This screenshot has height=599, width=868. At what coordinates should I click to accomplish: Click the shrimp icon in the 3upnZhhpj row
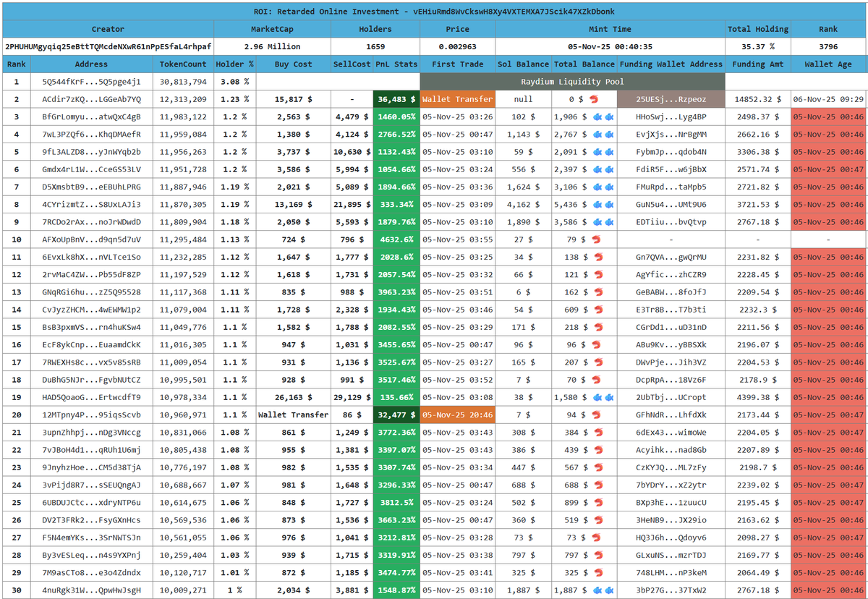point(598,433)
